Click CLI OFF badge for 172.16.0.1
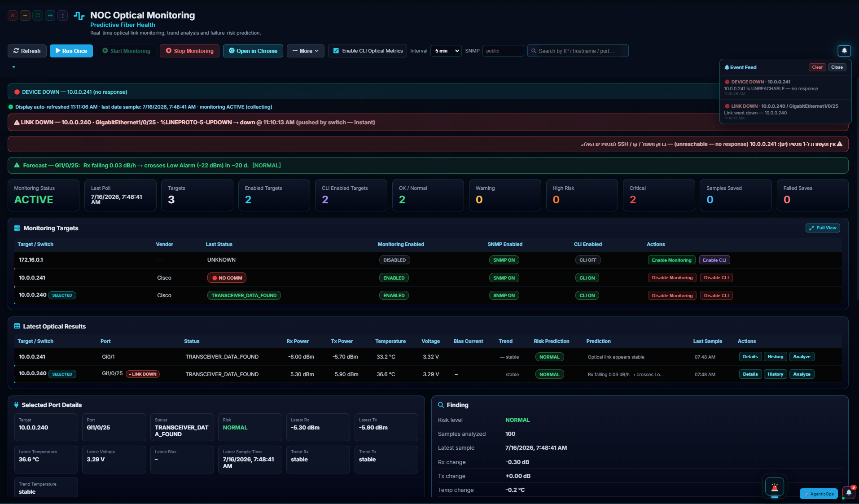Image resolution: width=859 pixels, height=504 pixels. pos(588,260)
